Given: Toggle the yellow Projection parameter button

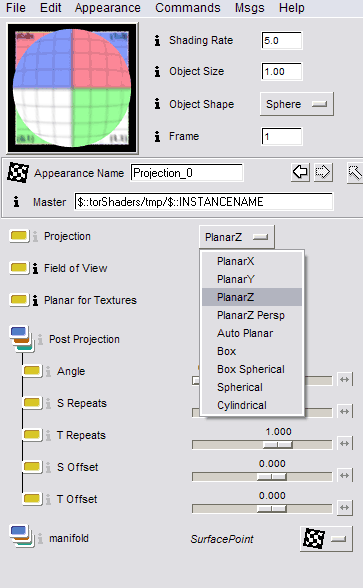Looking at the screenshot, I should pyautogui.click(x=19, y=236).
